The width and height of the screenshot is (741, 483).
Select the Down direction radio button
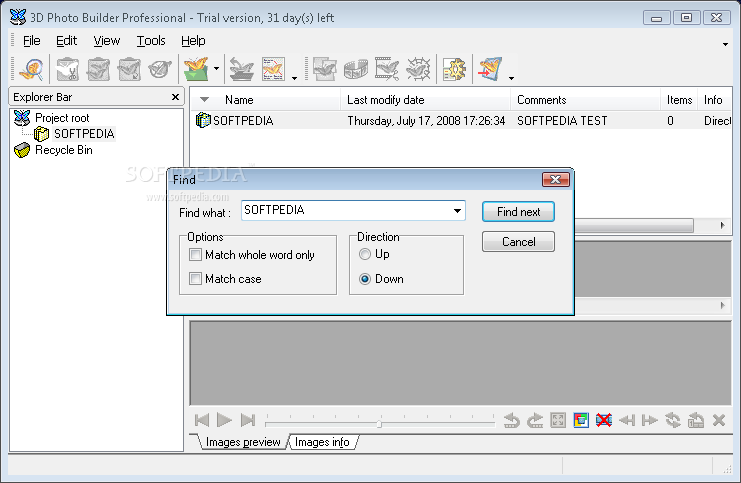click(x=365, y=279)
